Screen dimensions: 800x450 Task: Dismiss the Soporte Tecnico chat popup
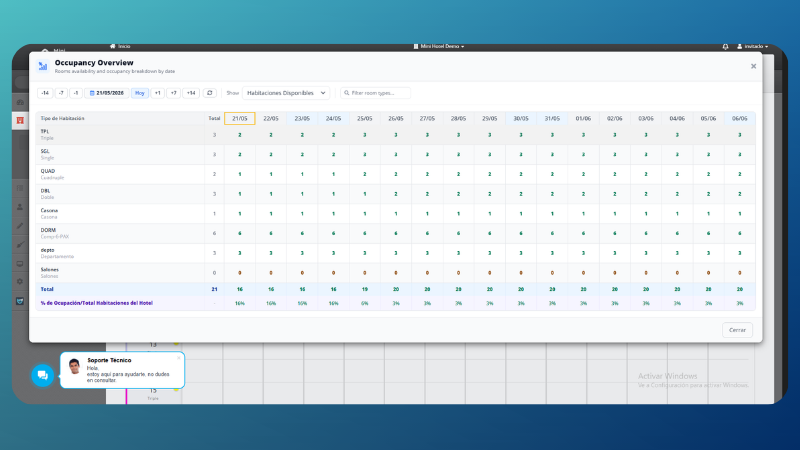[179, 358]
